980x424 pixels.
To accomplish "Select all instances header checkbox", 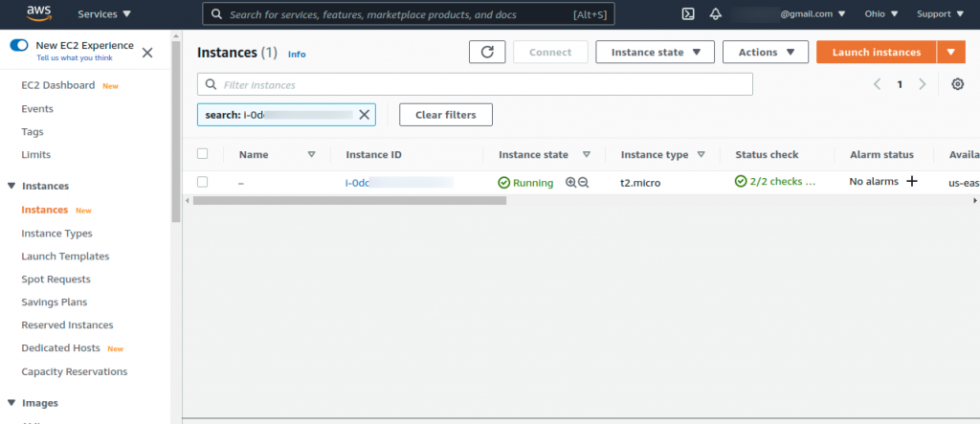I will click(x=202, y=154).
